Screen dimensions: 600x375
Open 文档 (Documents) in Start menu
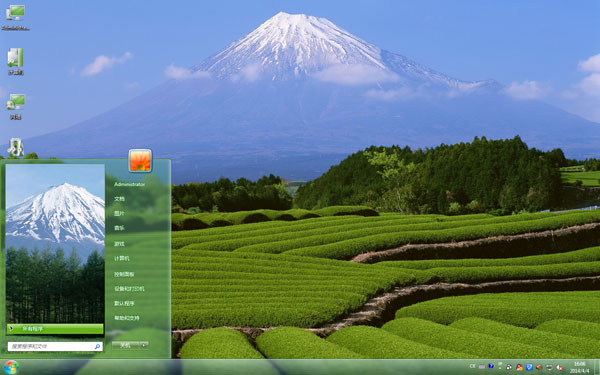pyautogui.click(x=119, y=199)
